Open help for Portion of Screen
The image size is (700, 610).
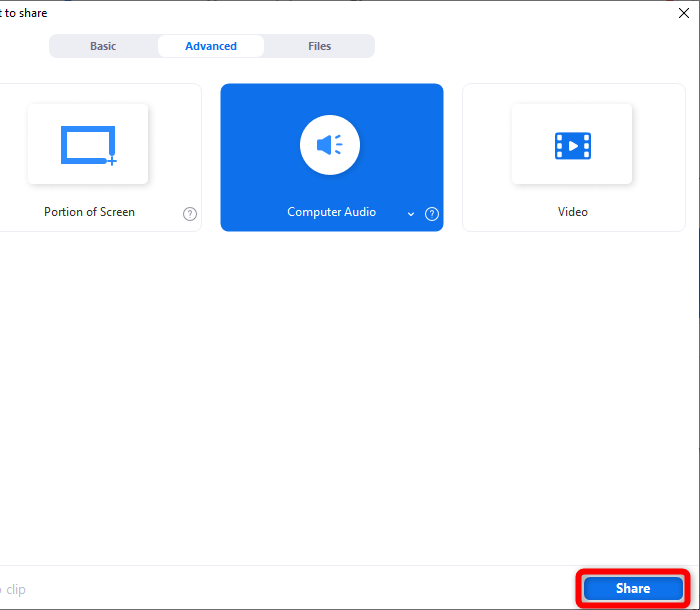click(190, 214)
